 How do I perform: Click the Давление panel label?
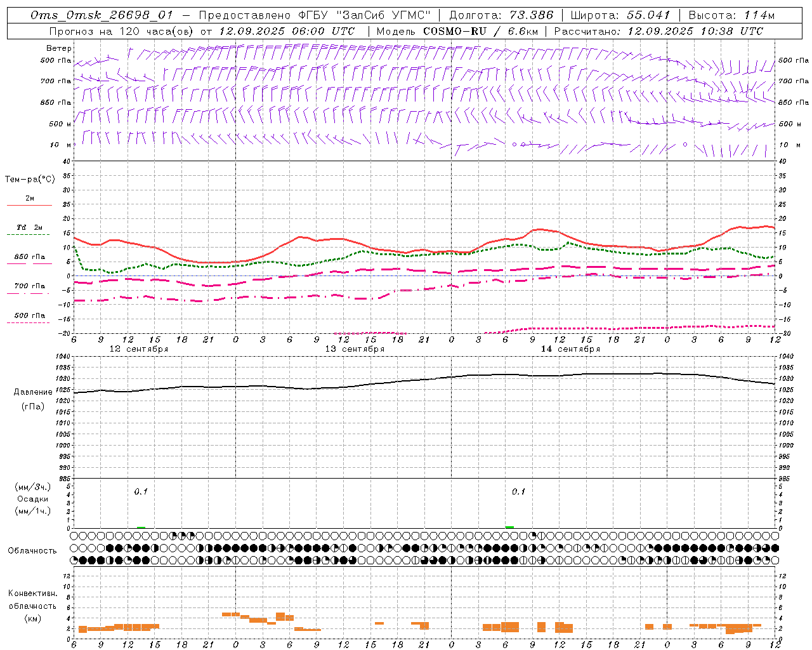pyautogui.click(x=33, y=392)
